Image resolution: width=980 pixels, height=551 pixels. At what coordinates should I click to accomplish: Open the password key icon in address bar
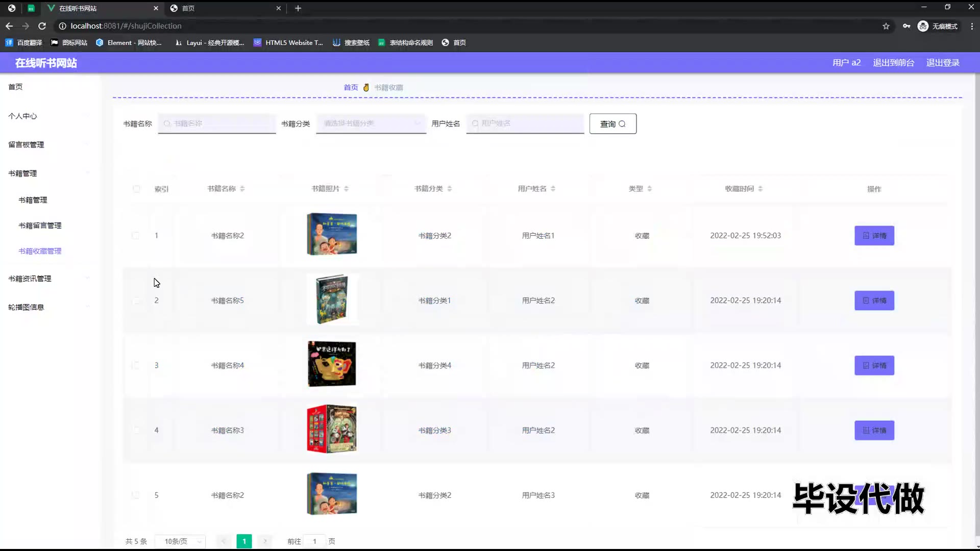pos(906,26)
